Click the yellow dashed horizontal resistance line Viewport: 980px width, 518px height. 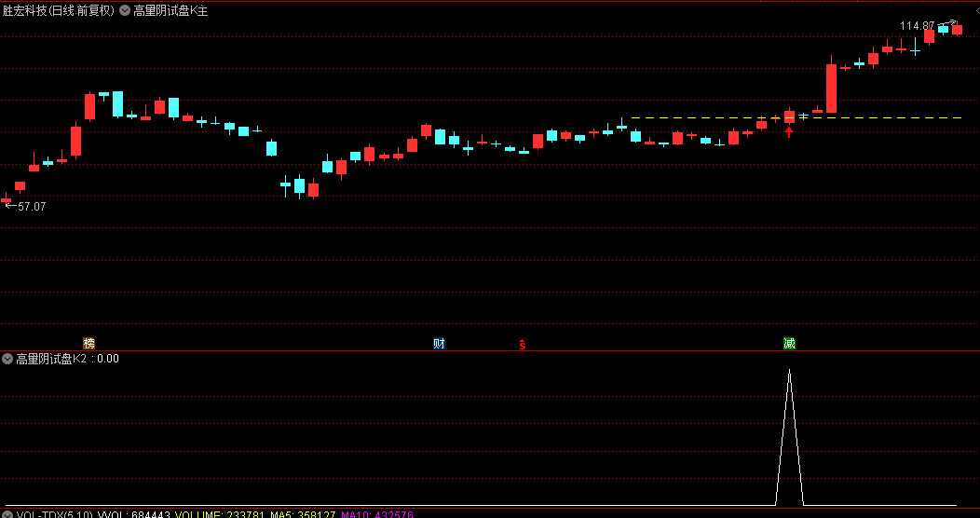click(796, 117)
